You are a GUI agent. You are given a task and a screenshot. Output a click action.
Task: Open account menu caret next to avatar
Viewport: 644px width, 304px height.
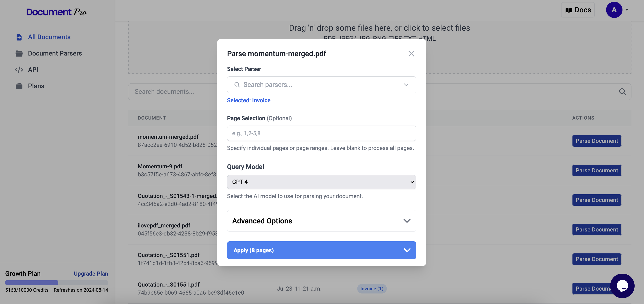coord(627,10)
